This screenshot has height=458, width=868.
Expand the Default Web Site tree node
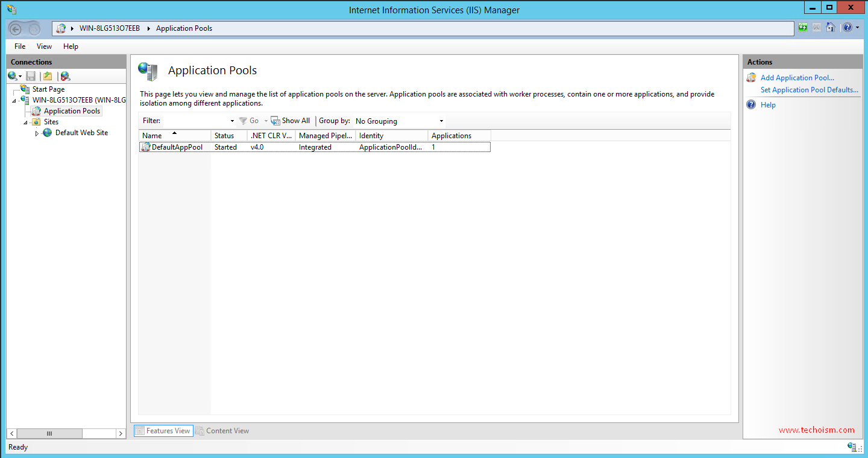(x=37, y=133)
